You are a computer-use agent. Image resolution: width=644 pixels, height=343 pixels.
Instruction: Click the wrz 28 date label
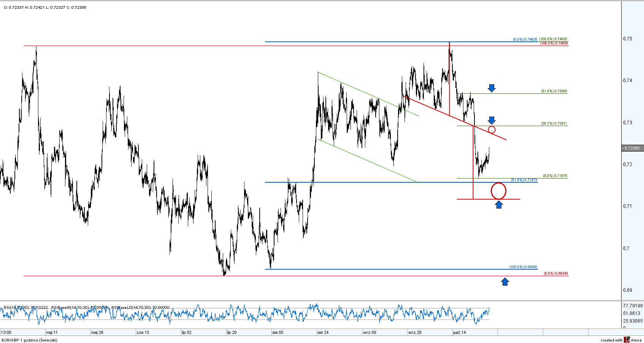pos(415,332)
